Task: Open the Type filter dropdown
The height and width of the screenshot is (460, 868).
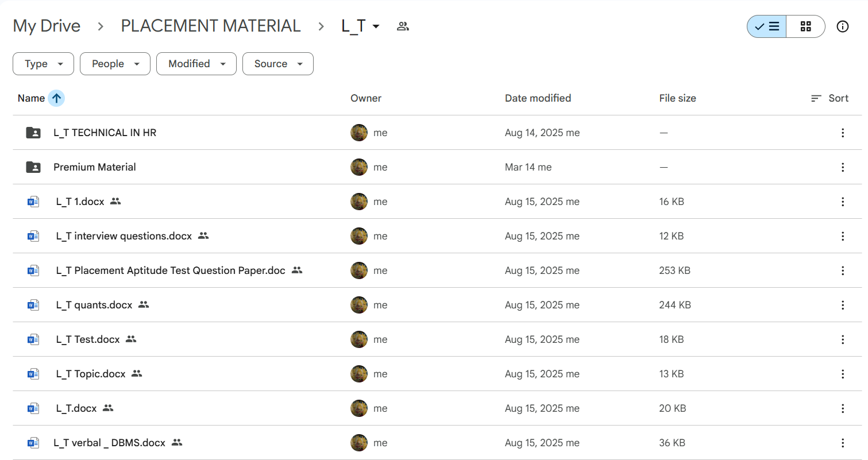Action: 44,64
